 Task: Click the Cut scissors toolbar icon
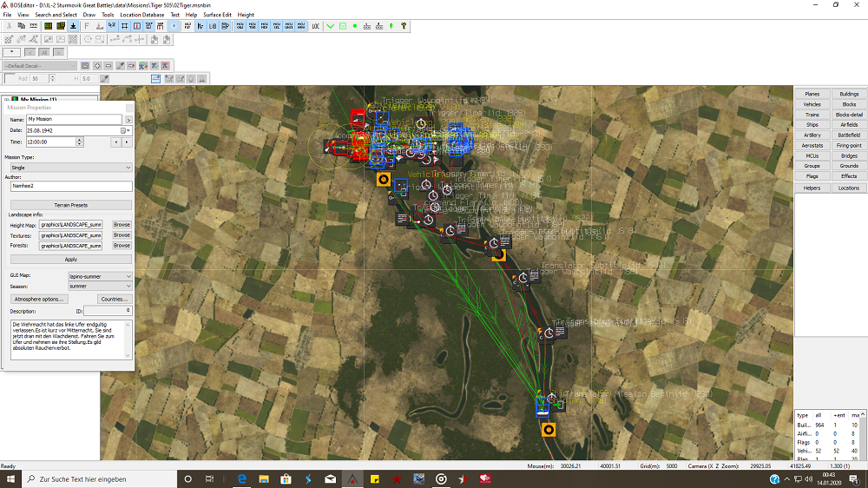tap(9, 26)
